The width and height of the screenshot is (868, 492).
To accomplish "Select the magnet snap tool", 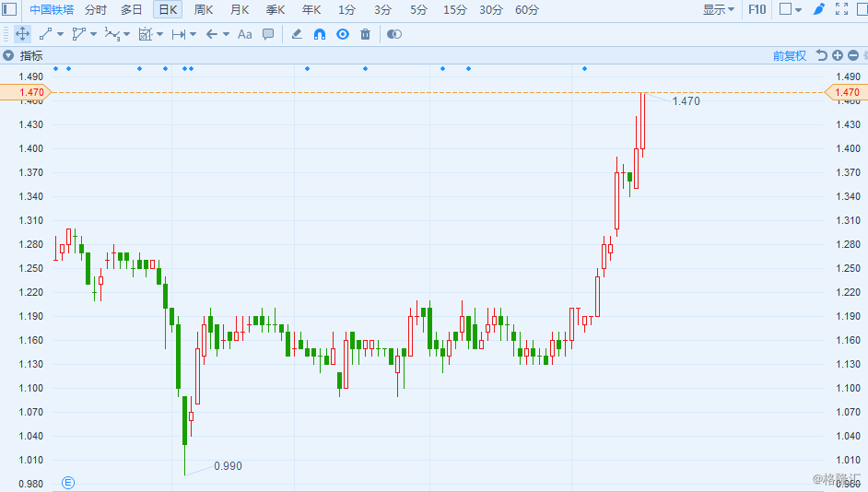I will click(x=320, y=34).
